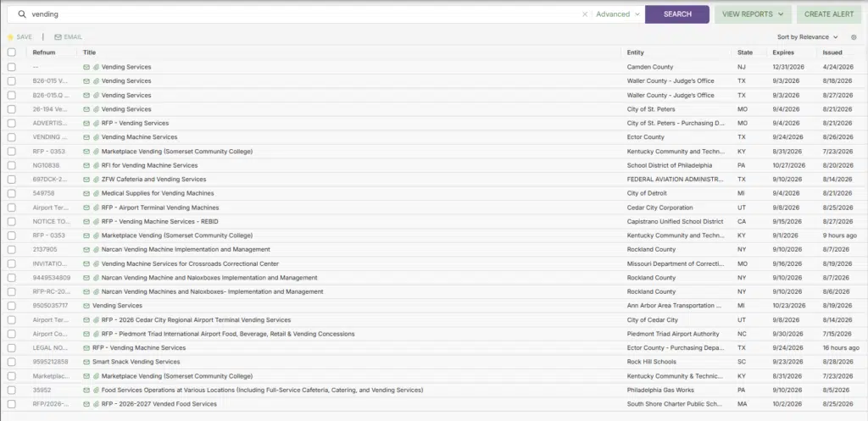
Task: Toggle the select-all checkbox in header
Action: pyautogui.click(x=12, y=53)
